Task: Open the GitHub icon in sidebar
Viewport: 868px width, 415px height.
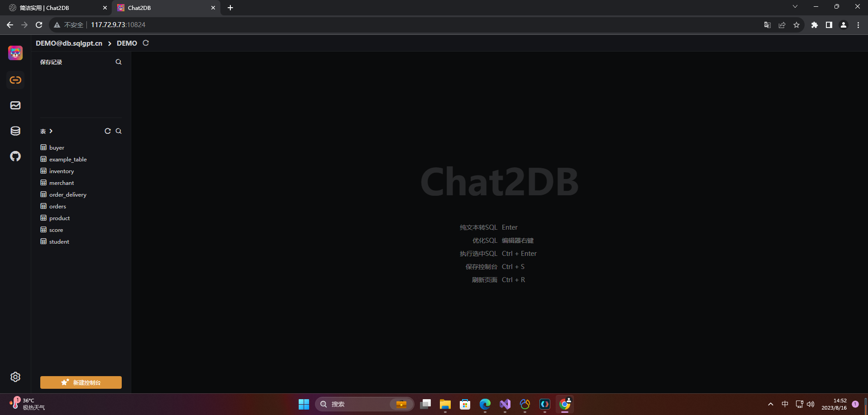Action: pos(15,156)
